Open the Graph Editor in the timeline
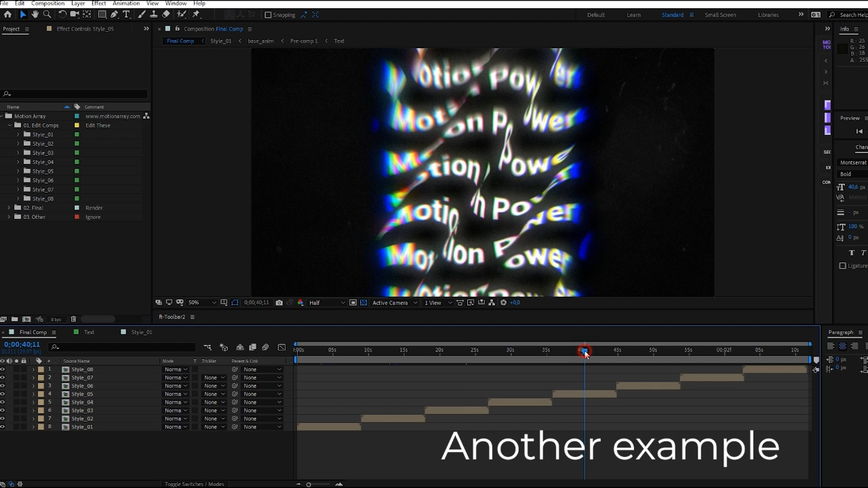Screen dimensions: 868x488 click(x=281, y=348)
